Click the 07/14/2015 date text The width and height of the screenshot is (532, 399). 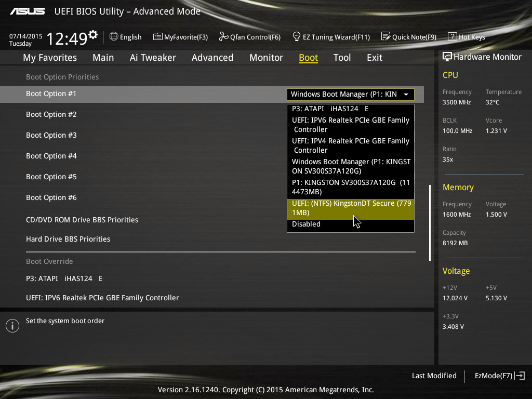(26, 36)
